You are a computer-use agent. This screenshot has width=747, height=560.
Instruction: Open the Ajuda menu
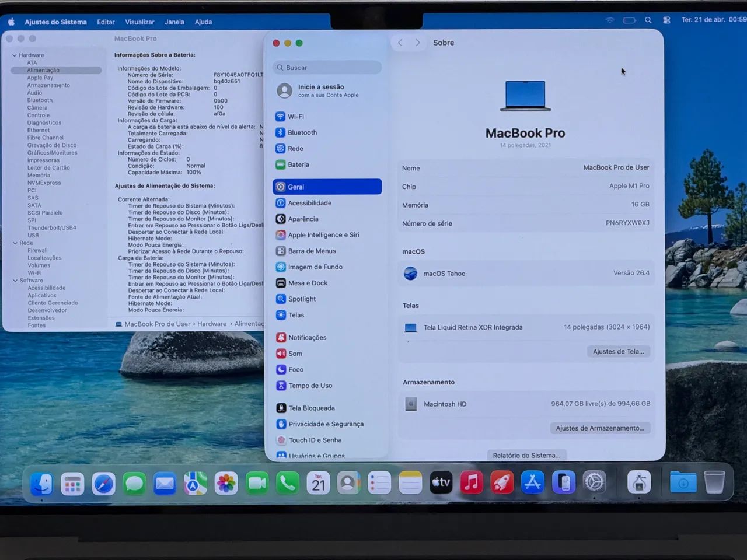[x=203, y=22]
